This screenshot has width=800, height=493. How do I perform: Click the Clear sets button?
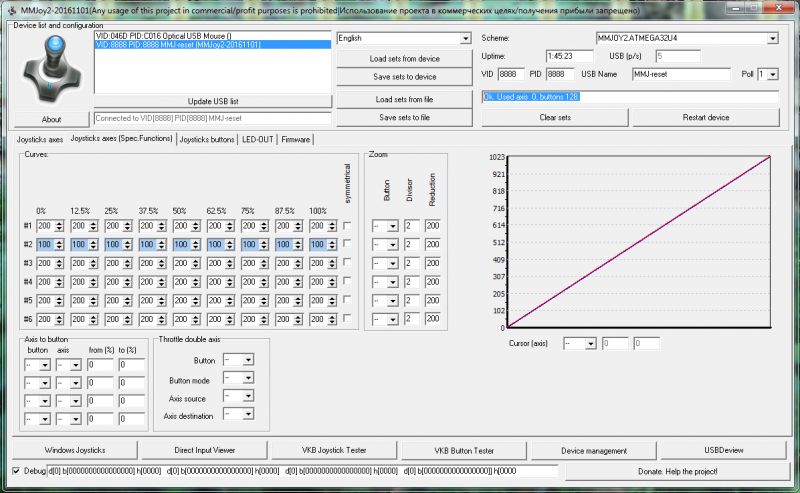(x=555, y=117)
